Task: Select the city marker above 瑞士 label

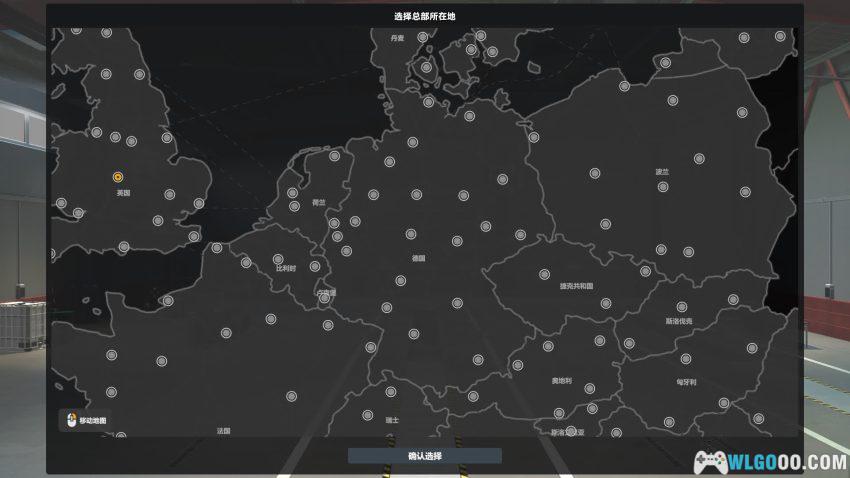Action: pyautogui.click(x=391, y=391)
